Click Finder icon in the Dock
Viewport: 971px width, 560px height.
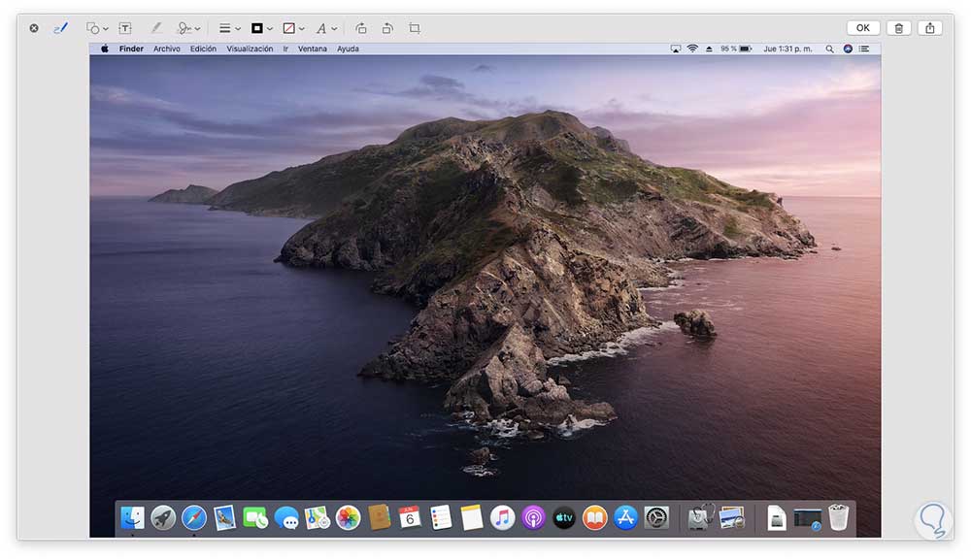tap(132, 518)
